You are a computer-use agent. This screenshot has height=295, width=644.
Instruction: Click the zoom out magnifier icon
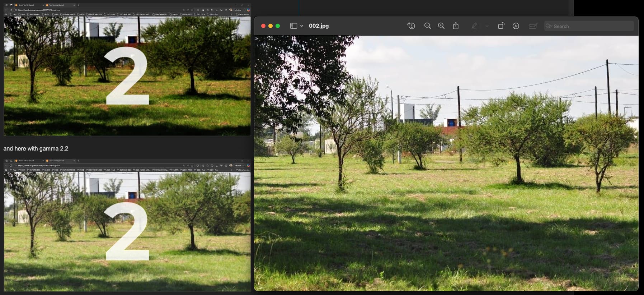pos(427,26)
